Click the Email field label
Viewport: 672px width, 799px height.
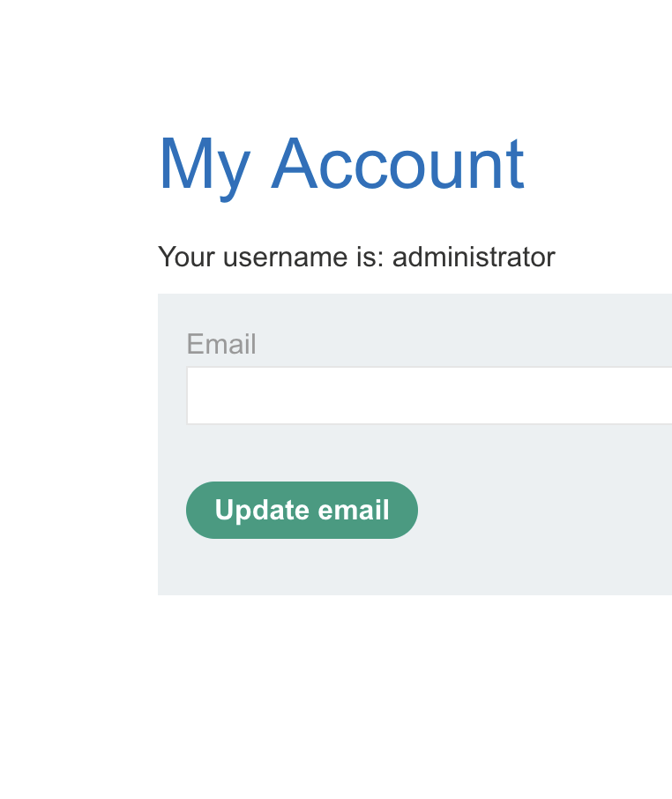tap(221, 344)
